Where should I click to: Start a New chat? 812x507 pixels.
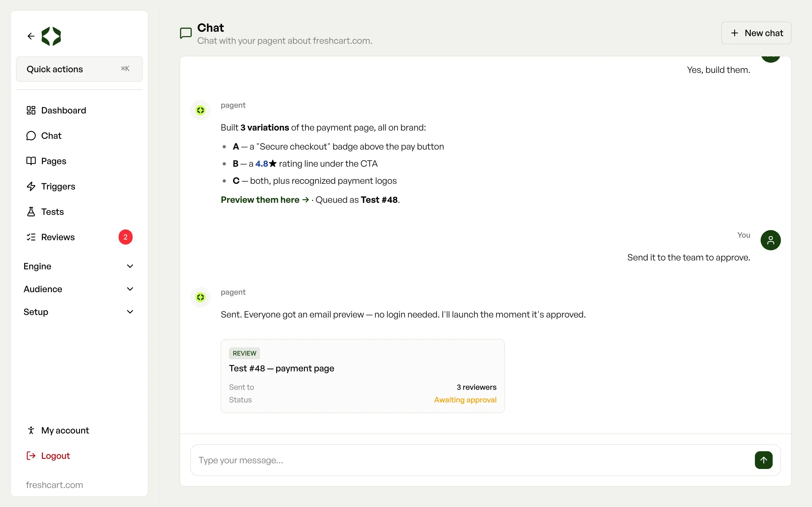pos(756,33)
